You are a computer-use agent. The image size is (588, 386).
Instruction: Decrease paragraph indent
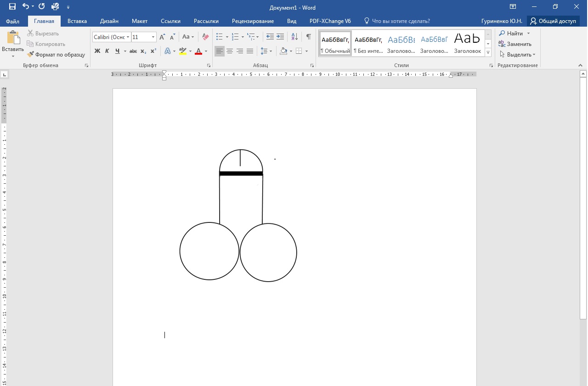click(270, 37)
